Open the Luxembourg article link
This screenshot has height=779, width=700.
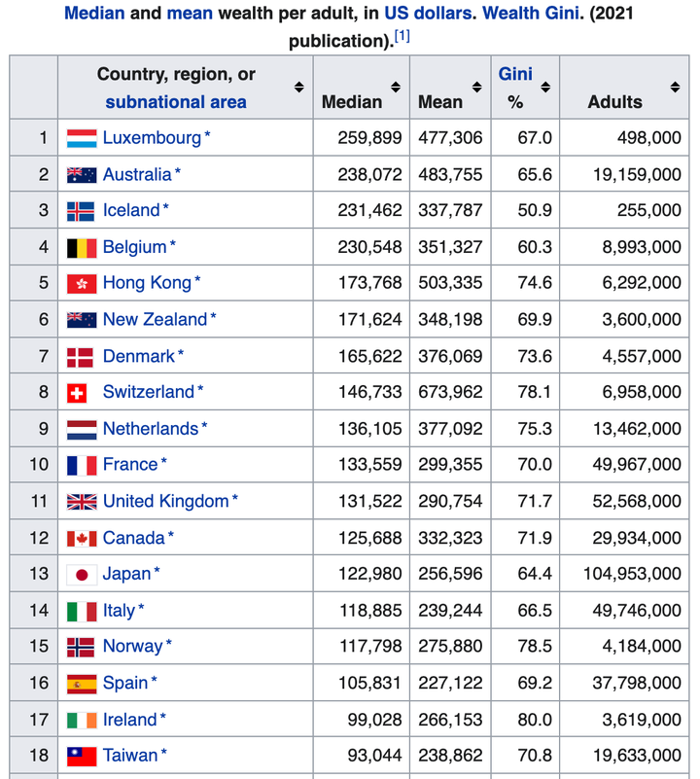152,138
